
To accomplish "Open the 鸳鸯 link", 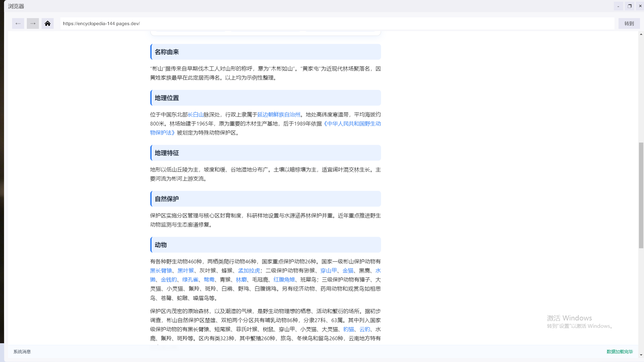I will (209, 280).
